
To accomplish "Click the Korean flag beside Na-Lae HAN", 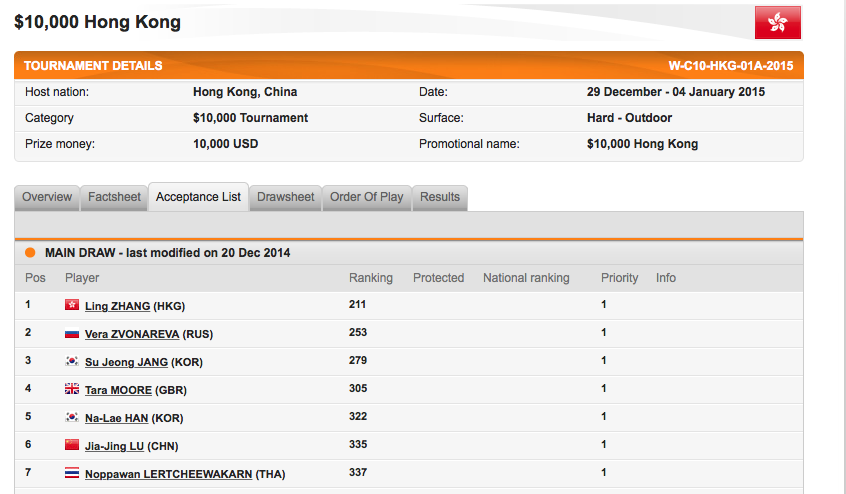I will click(x=72, y=417).
